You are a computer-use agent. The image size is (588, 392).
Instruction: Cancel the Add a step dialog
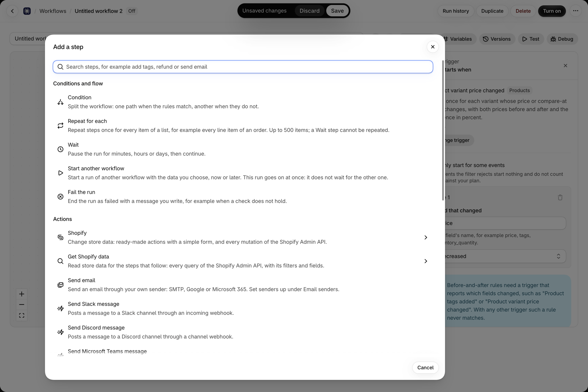point(425,367)
